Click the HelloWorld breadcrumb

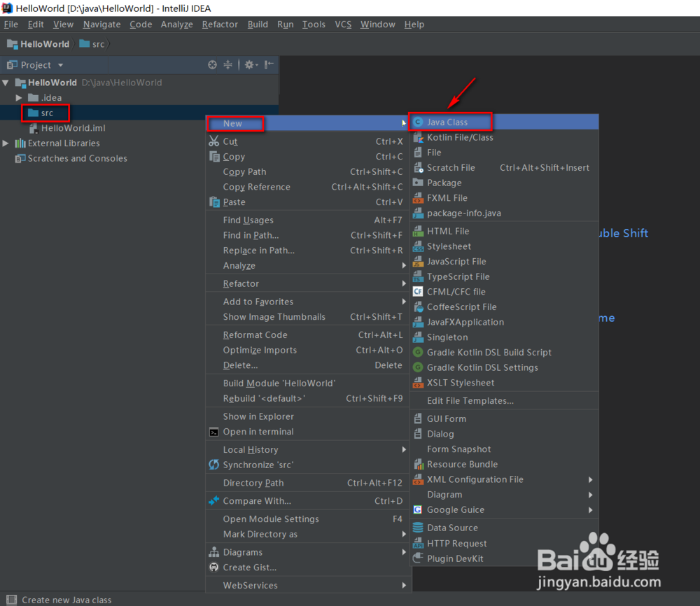pos(38,44)
